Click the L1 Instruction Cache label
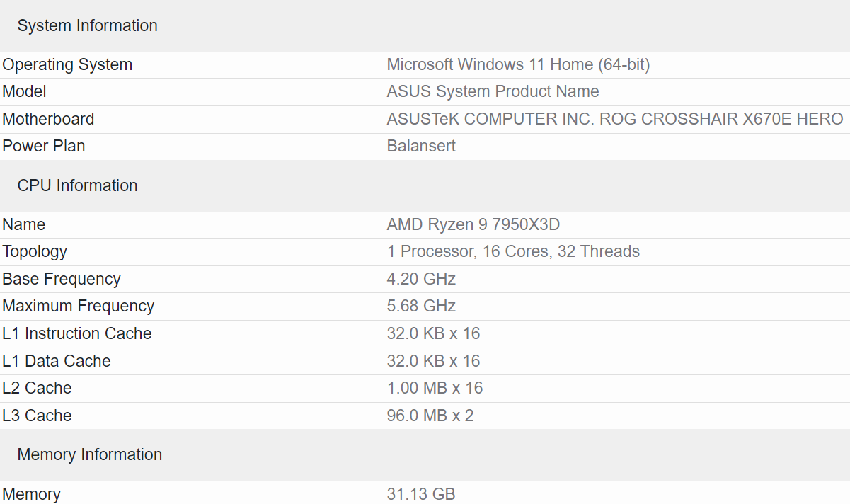The image size is (850, 504). point(77,333)
